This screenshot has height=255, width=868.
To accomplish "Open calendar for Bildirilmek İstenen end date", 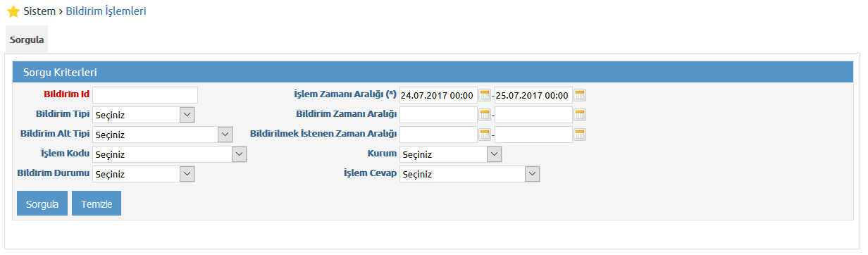I will 580,135.
